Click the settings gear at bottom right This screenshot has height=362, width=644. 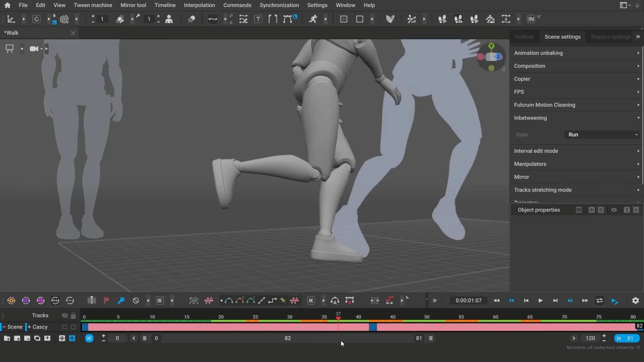pos(635,301)
